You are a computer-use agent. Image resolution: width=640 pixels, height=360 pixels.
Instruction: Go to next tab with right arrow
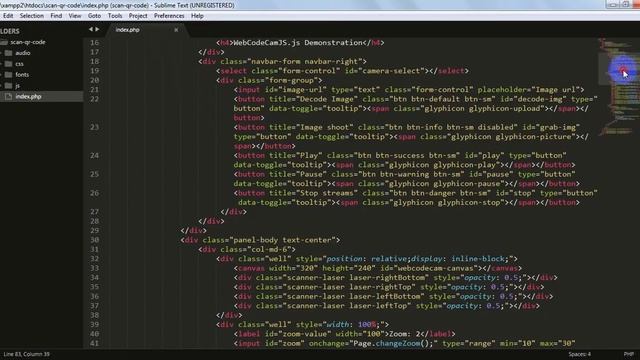(97, 29)
